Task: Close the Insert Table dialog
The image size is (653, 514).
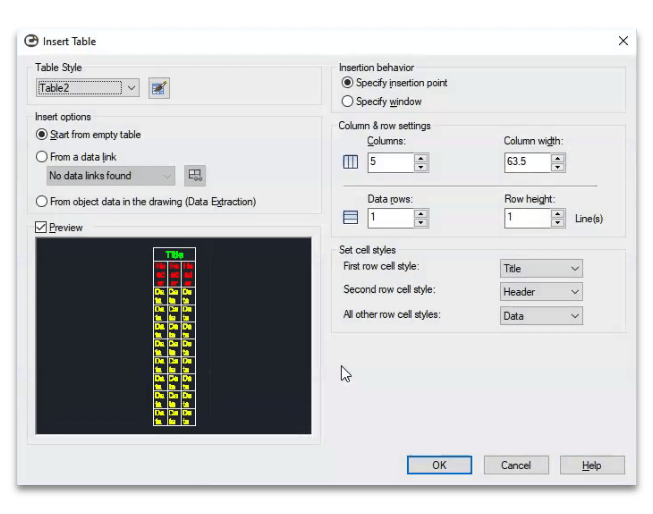Action: tap(623, 41)
